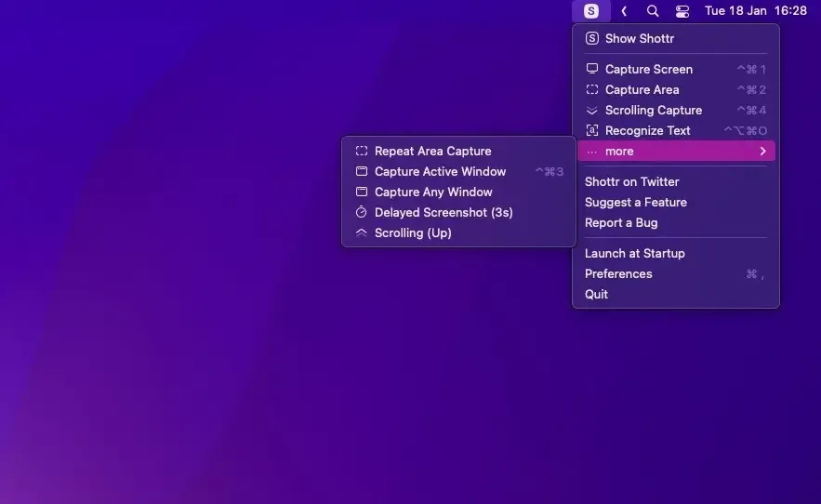The height and width of the screenshot is (504, 821).
Task: Click the up-chevrons icon beside Scrolling (Up)
Action: point(362,232)
